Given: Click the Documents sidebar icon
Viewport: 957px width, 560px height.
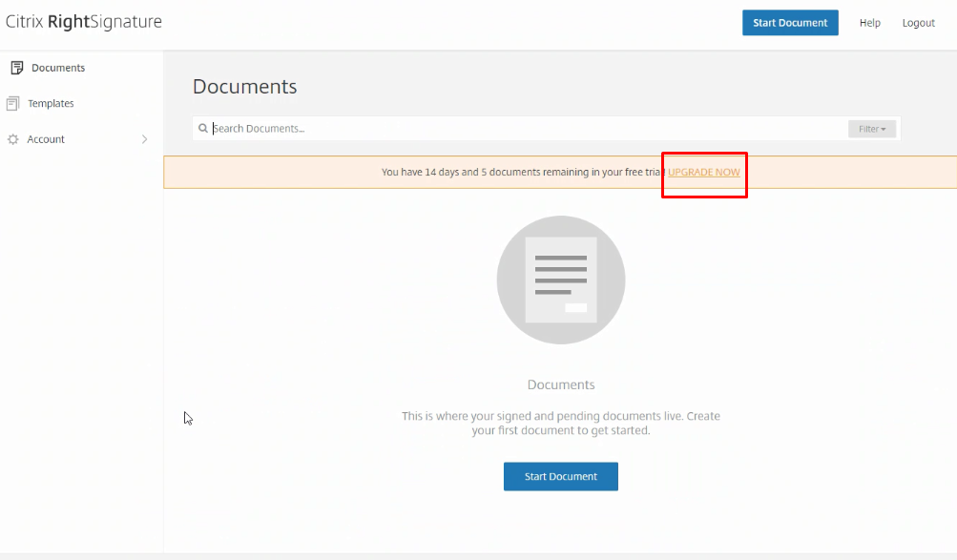Looking at the screenshot, I should click(16, 68).
